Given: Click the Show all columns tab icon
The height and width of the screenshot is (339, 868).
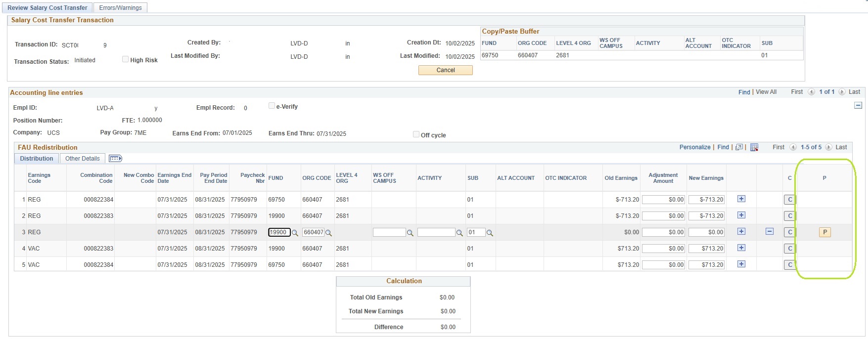Looking at the screenshot, I should point(115,159).
